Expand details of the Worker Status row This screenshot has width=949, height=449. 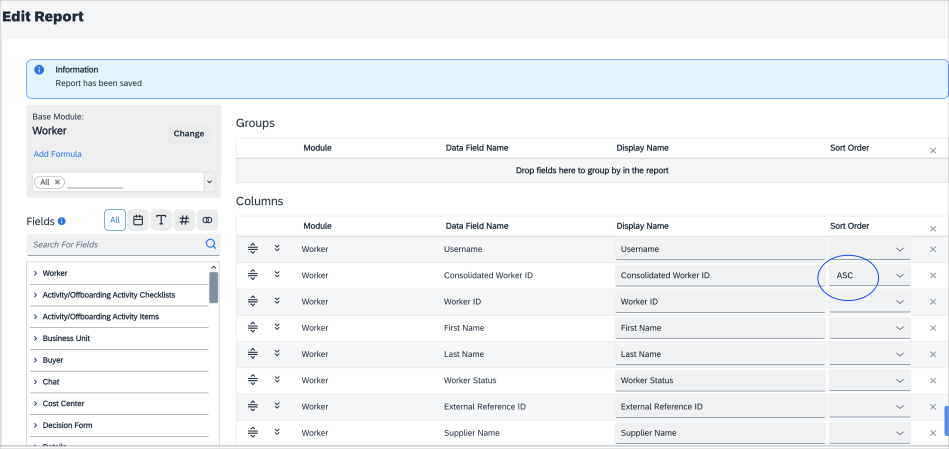(x=277, y=379)
